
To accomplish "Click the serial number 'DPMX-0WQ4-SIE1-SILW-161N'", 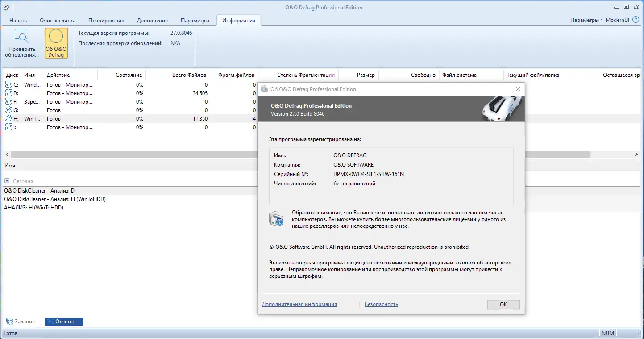I will click(369, 174).
